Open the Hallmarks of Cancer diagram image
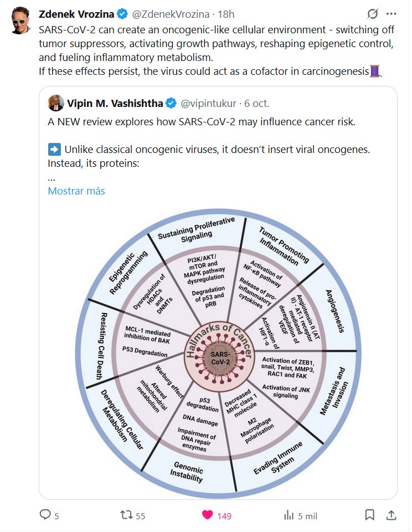The height and width of the screenshot is (532, 412). point(218,349)
